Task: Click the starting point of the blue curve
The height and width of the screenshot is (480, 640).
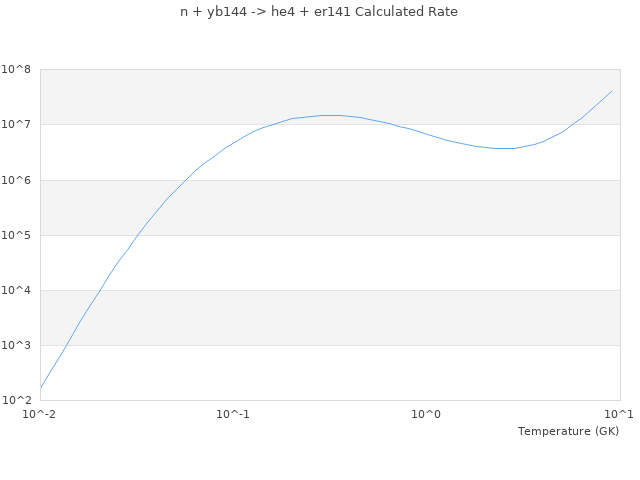Action: pos(41,387)
